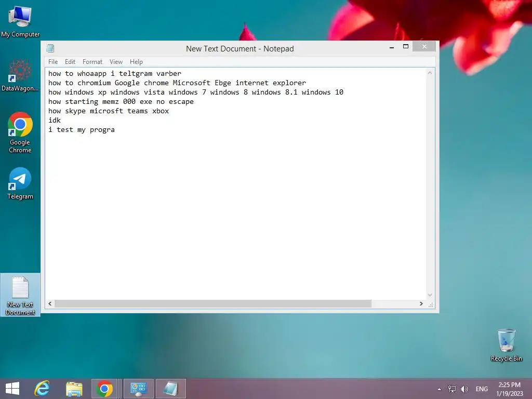Click the empty text area below the text
Viewport: 532px width, 399px height.
pyautogui.click(x=235, y=217)
